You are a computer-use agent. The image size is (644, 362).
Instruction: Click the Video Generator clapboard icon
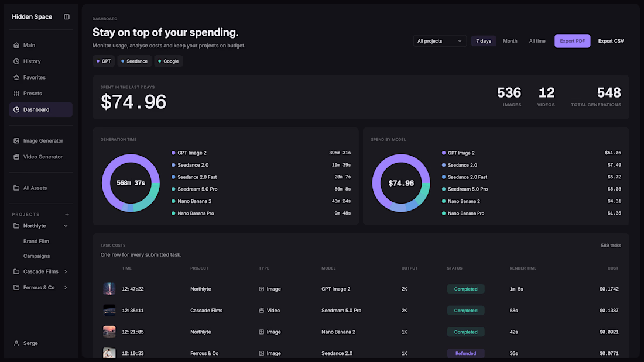point(16,157)
